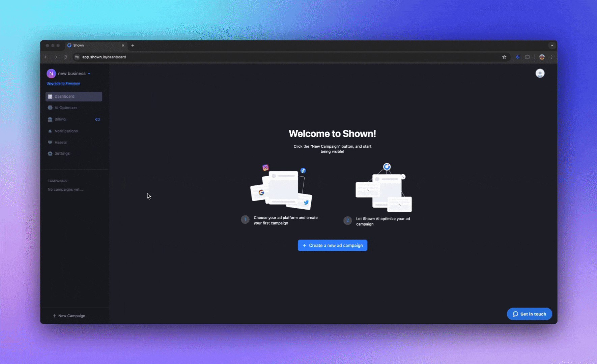This screenshot has width=597, height=364.
Task: Click the Instagram logo in the illustration
Action: click(x=266, y=168)
